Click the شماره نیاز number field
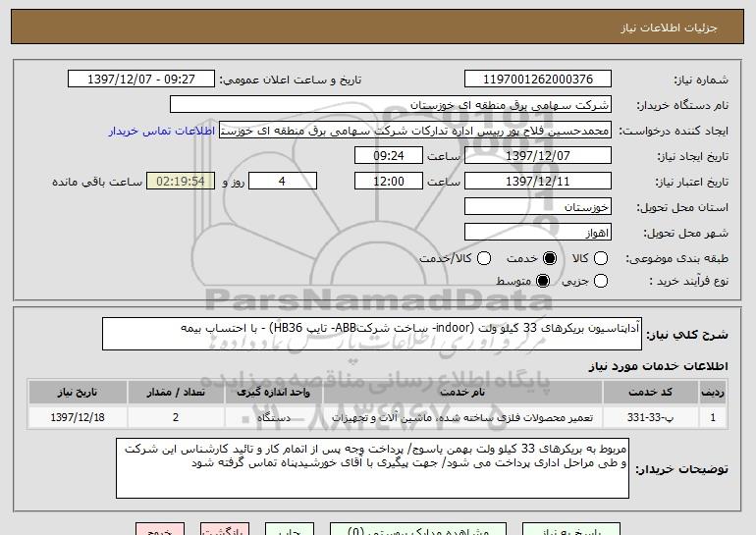The width and height of the screenshot is (756, 535). (536, 79)
